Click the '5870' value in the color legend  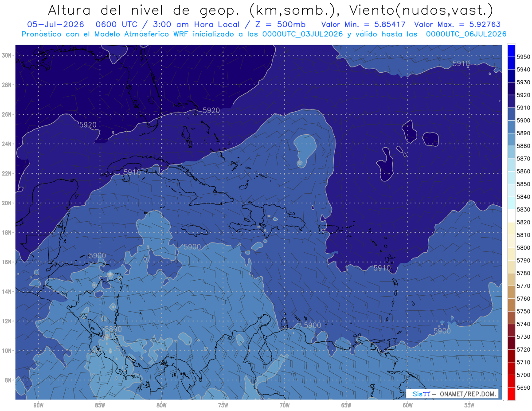click(524, 158)
